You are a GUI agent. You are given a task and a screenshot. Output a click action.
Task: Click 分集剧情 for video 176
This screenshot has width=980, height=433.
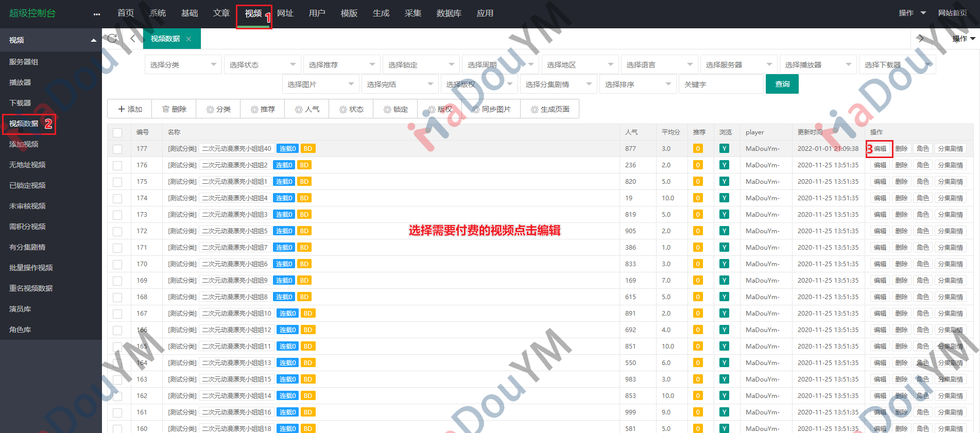pos(950,165)
